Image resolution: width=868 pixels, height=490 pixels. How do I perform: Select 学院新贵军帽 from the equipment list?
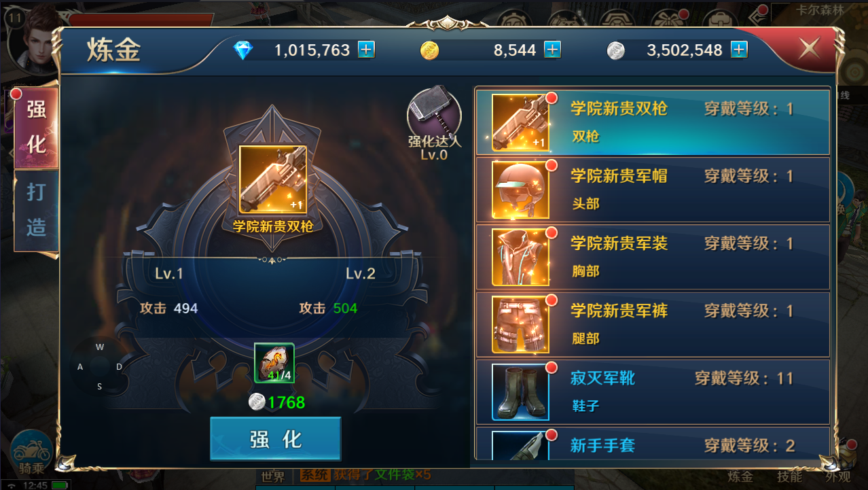tap(653, 190)
